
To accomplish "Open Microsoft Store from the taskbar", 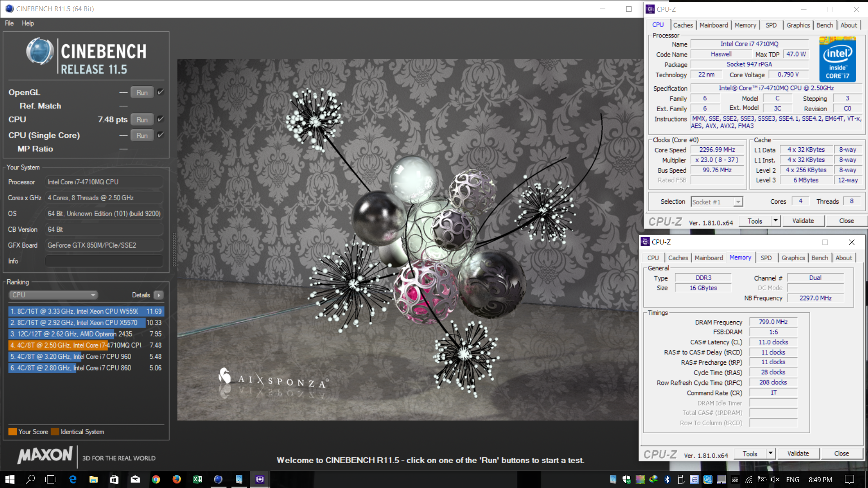I will coord(114,479).
